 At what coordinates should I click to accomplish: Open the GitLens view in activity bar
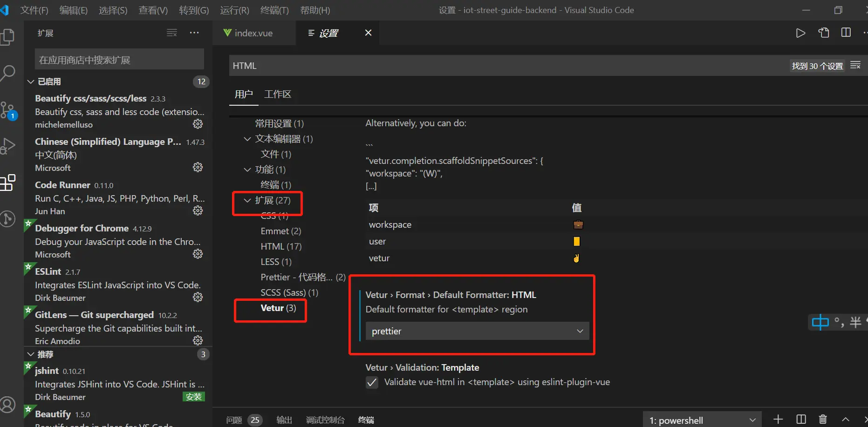(x=7, y=219)
